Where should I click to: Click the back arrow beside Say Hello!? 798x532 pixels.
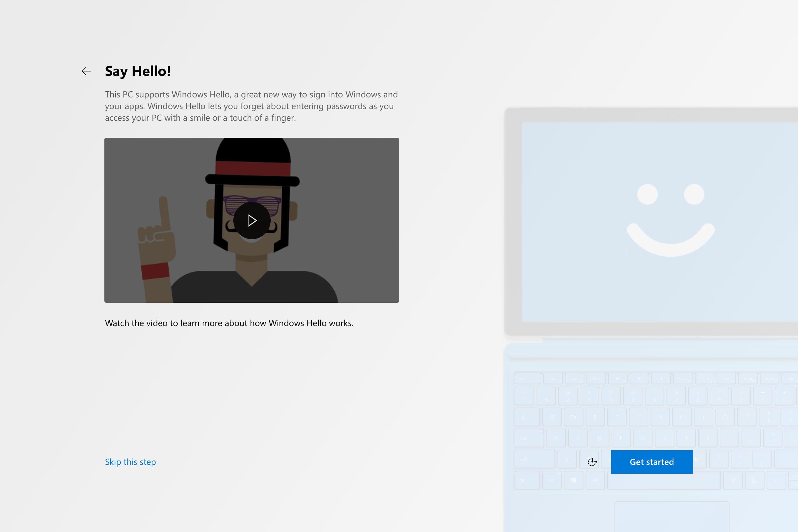(86, 71)
